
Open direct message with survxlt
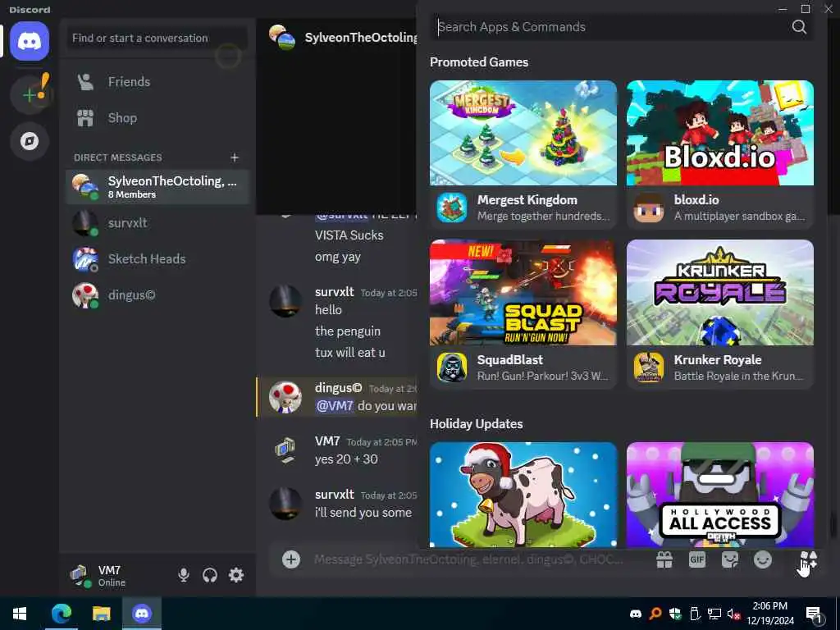(x=157, y=223)
